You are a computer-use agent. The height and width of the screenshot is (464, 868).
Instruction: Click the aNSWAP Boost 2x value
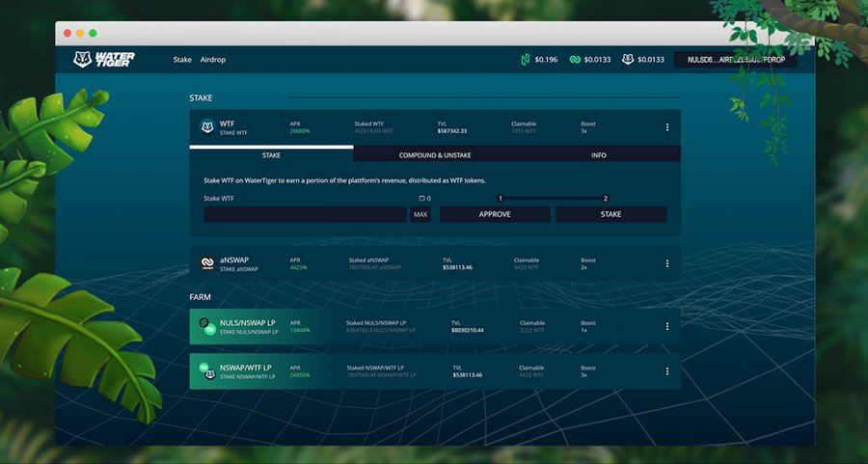pos(583,267)
